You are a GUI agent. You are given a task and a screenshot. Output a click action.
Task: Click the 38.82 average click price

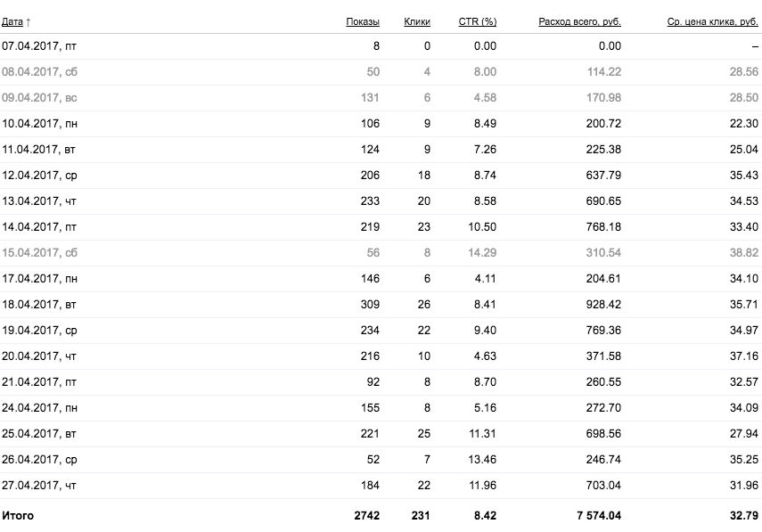[x=743, y=253]
